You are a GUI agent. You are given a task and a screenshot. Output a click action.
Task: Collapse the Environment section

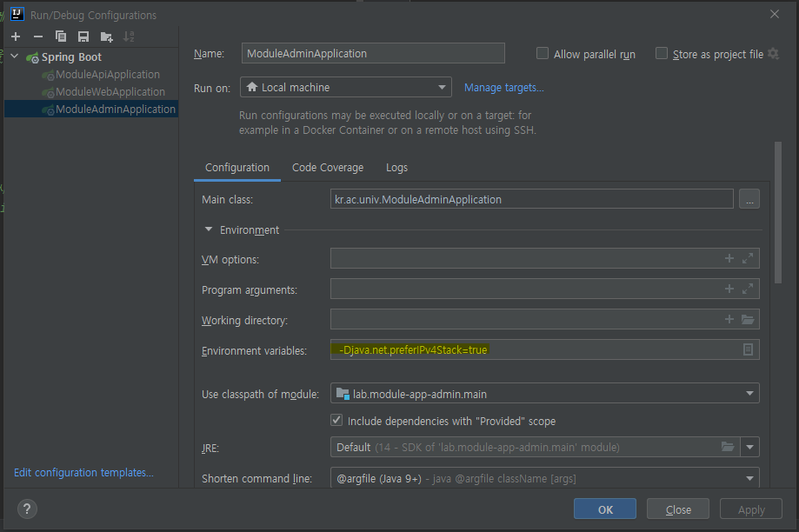click(x=209, y=230)
